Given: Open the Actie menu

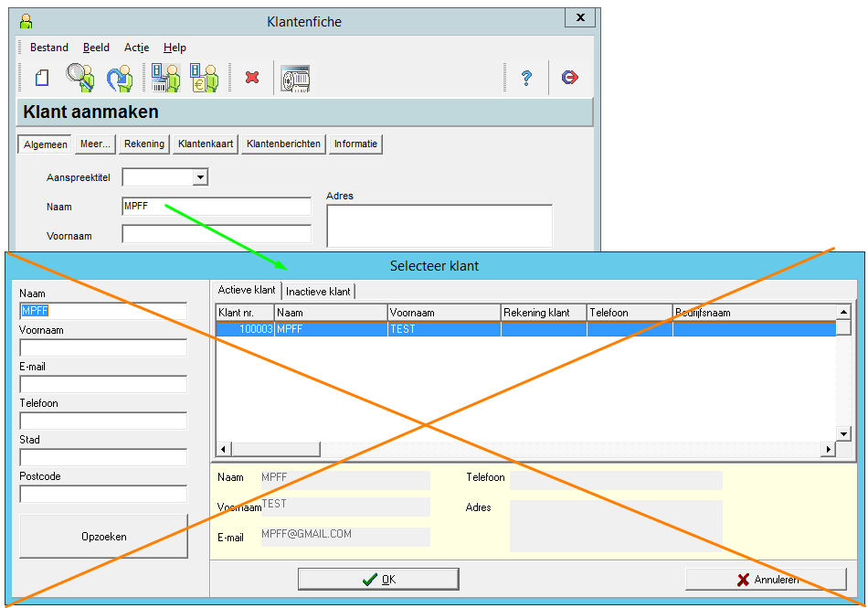Looking at the screenshot, I should click(137, 48).
